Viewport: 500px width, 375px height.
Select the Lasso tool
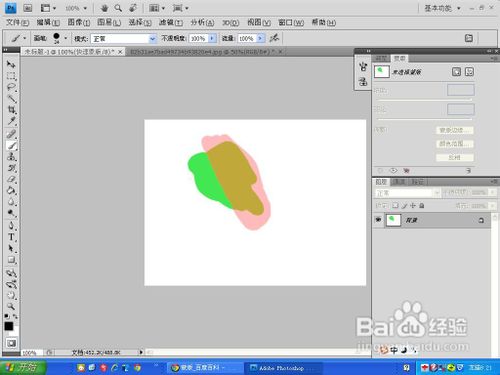coord(11,87)
